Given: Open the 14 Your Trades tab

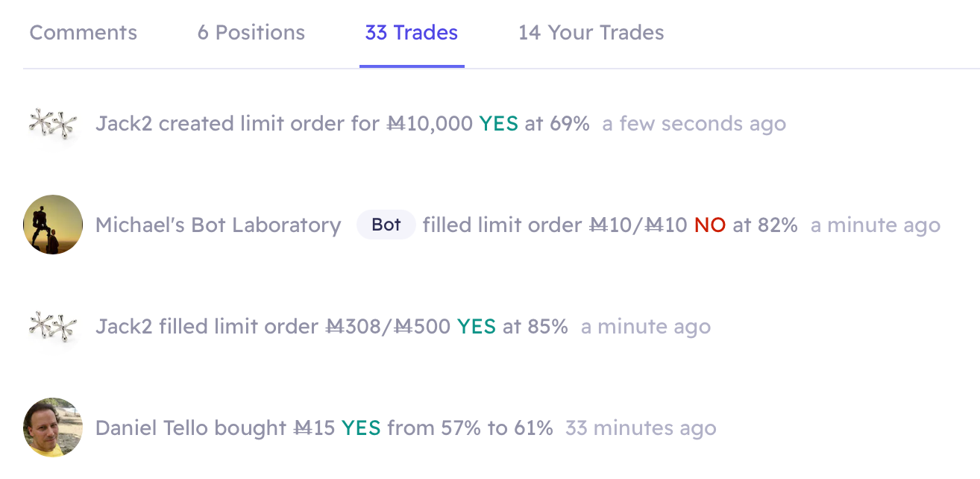Looking at the screenshot, I should coord(591,33).
